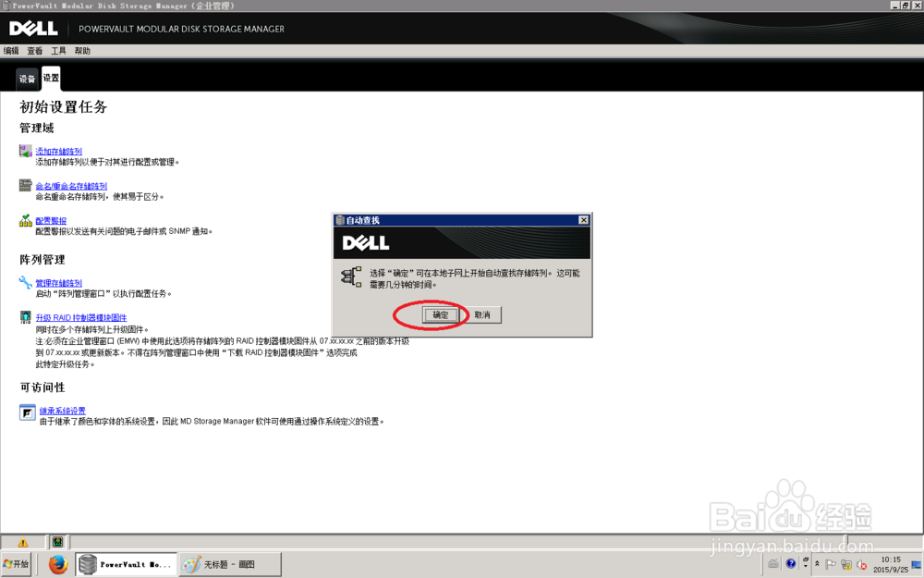The image size is (924, 578).
Task: Click the 初始设置任务 heading
Action: [x=63, y=106]
